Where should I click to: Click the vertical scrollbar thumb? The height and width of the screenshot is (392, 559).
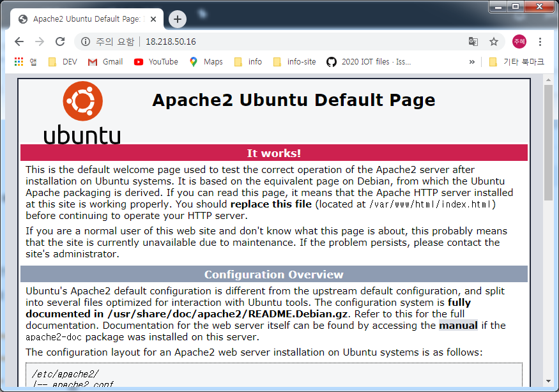tap(548, 142)
